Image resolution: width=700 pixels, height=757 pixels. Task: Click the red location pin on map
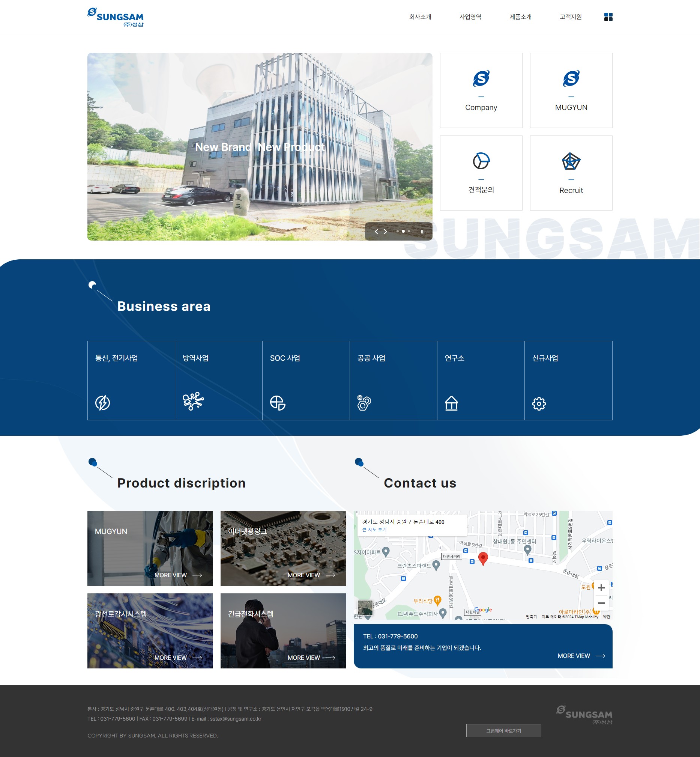[483, 558]
